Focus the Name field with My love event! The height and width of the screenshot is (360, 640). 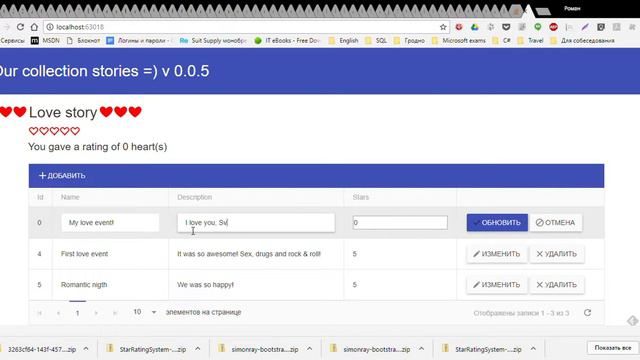tap(110, 223)
